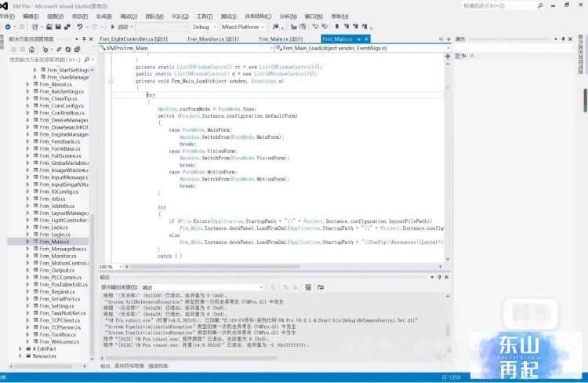Image resolution: width=588 pixels, height=383 pixels.
Task: Expand the Frm_About.cs tree node
Action: coord(27,85)
